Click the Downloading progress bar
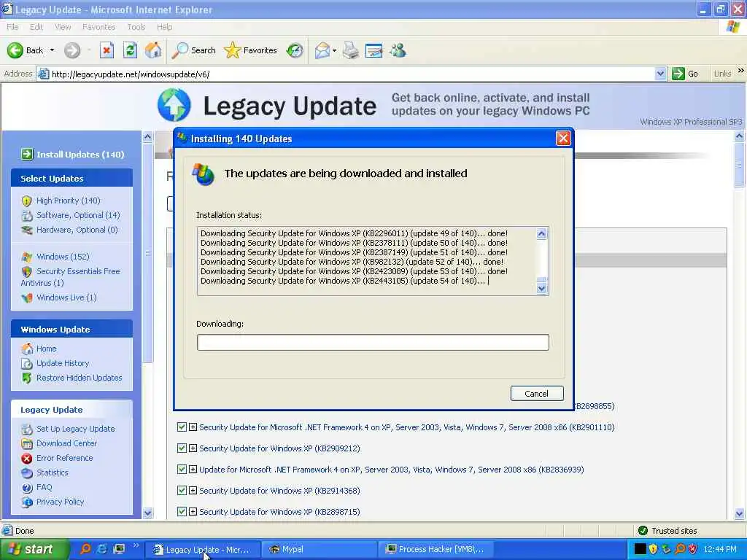This screenshot has height=560, width=747. click(x=373, y=343)
